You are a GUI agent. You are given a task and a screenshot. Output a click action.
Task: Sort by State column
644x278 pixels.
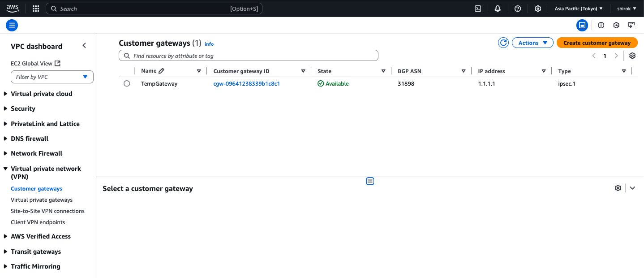coord(383,71)
